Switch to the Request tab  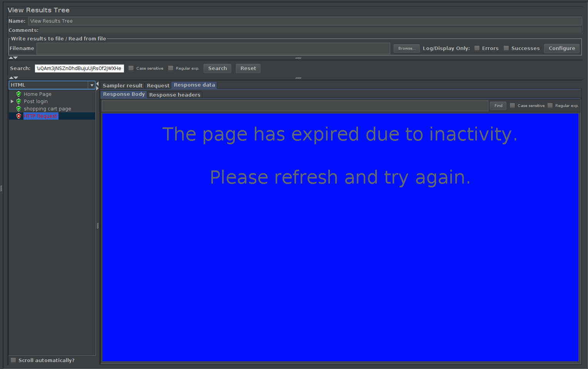[x=158, y=85]
